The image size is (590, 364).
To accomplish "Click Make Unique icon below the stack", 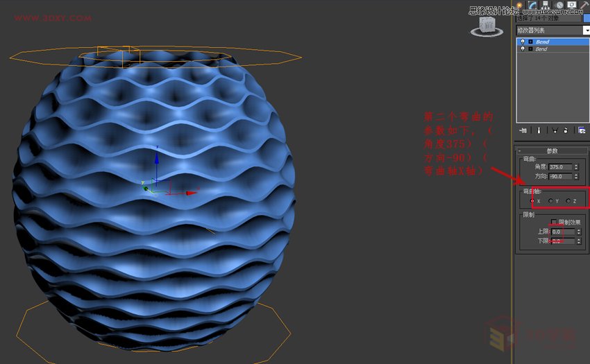I will click(555, 130).
